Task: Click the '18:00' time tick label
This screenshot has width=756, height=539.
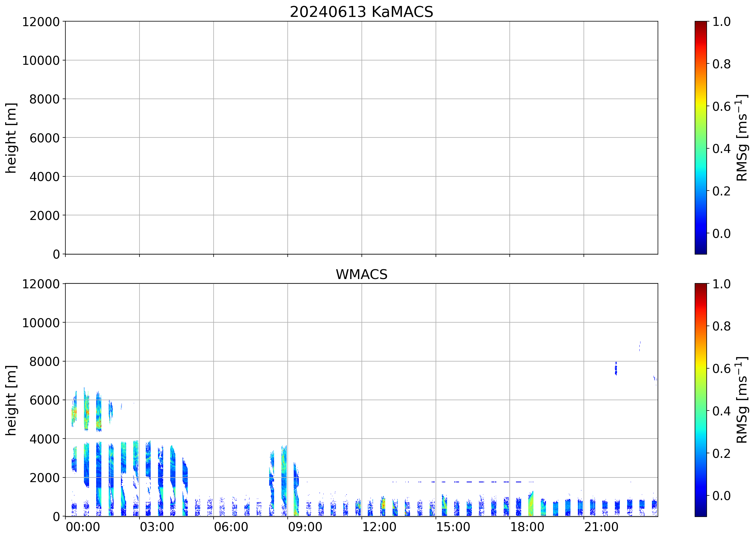Action: pos(527,527)
